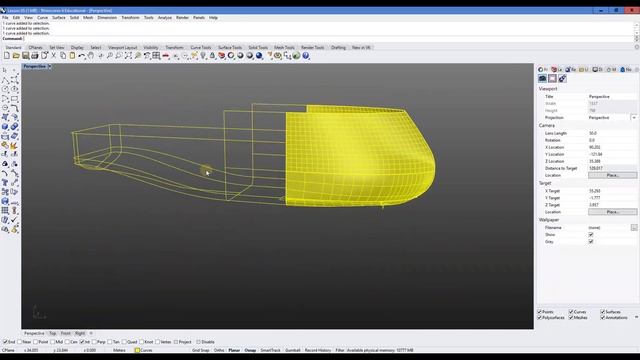Select the Pan hand tool
640x360 pixels.
tap(91, 56)
